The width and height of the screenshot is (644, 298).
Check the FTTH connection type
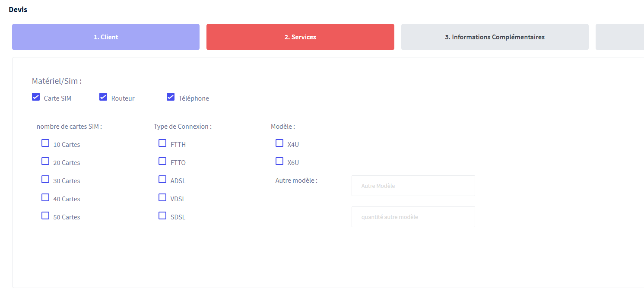pos(162,143)
